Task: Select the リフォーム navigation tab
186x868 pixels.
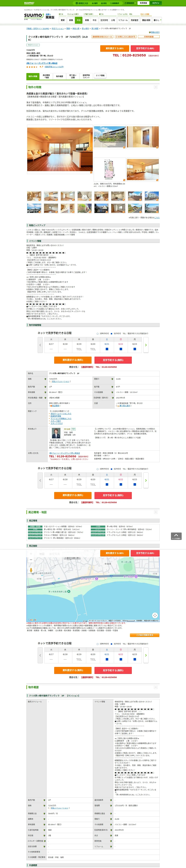Action: pyautogui.click(x=123, y=20)
